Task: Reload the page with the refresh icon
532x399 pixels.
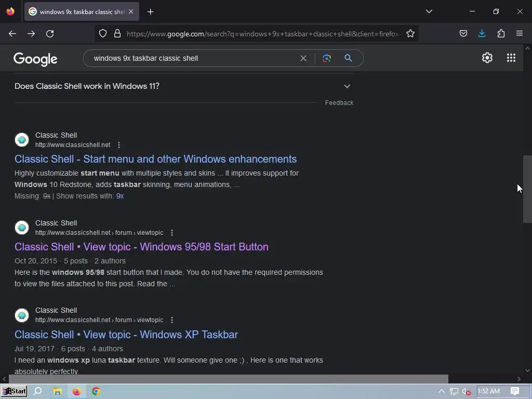Action: 50,34
